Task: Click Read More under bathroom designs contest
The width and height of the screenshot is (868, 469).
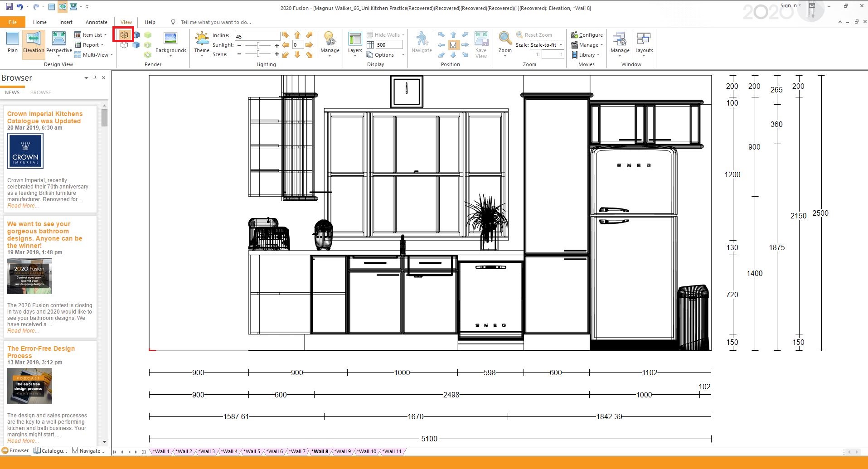Action: [x=23, y=331]
